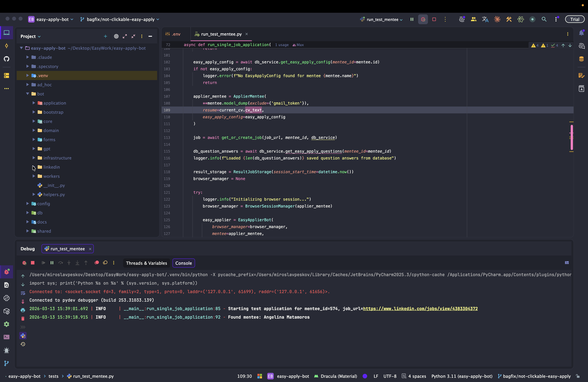Click the Rerun debug icon in Debug toolbar
This screenshot has height=382, width=588.
tap(24, 263)
